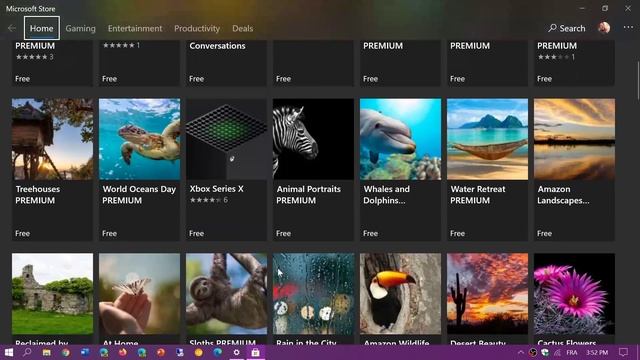This screenshot has width=640, height=360.
Task: Open the user account avatar
Action: [x=604, y=28]
